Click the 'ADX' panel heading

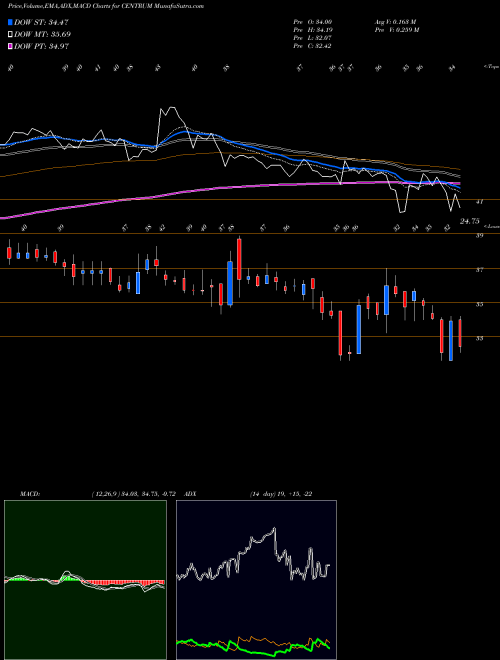tap(190, 494)
